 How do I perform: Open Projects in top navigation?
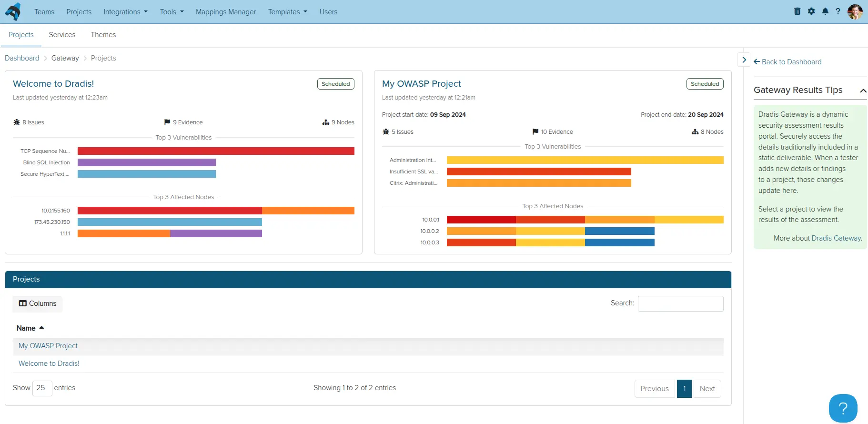tap(79, 11)
